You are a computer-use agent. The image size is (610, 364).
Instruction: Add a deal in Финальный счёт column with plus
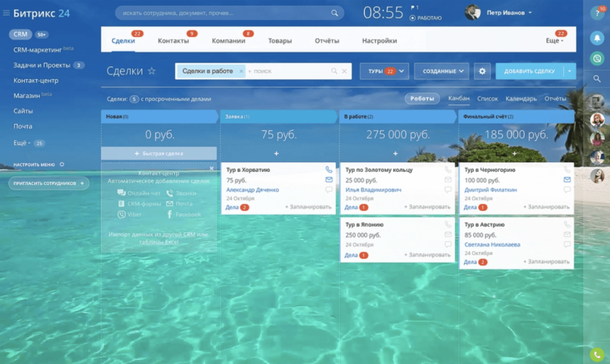point(515,154)
